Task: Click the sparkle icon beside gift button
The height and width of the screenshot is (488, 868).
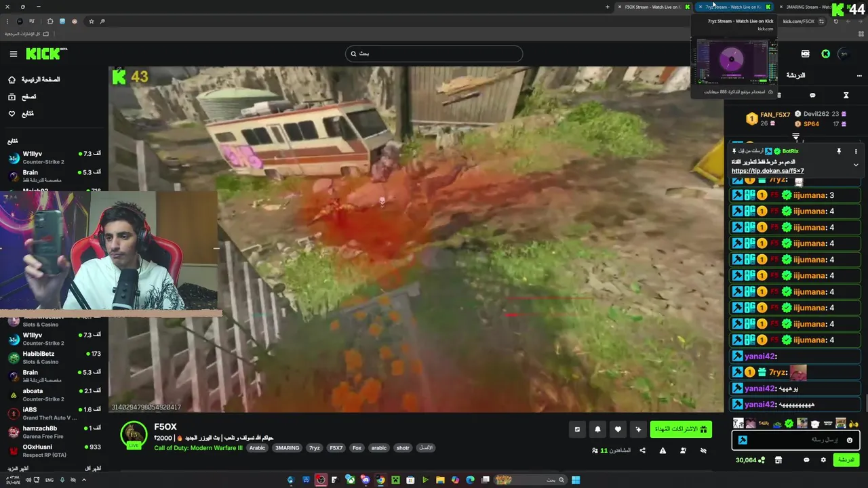Action: coord(638,429)
